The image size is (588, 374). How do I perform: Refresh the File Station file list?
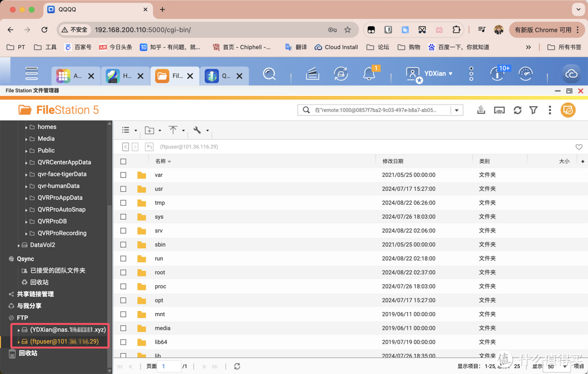517,111
